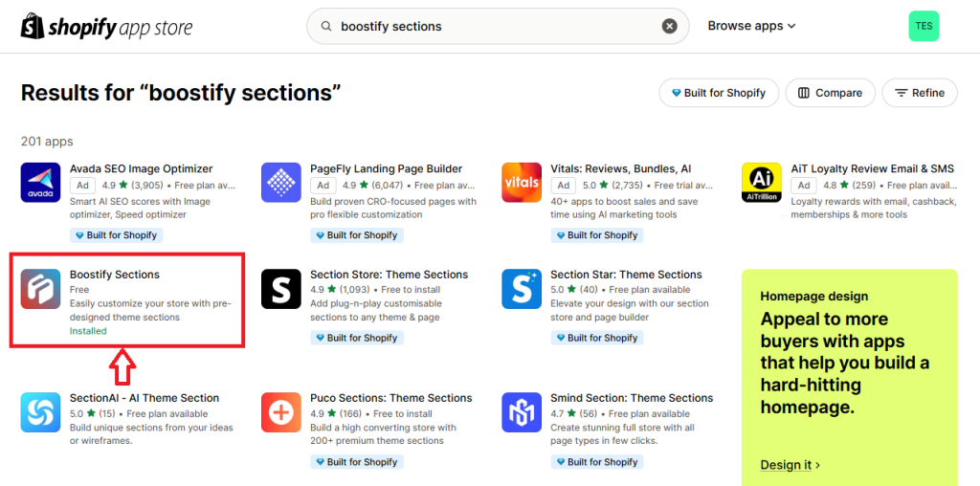Open the PageFly Landing Page Builder icon

point(281,183)
